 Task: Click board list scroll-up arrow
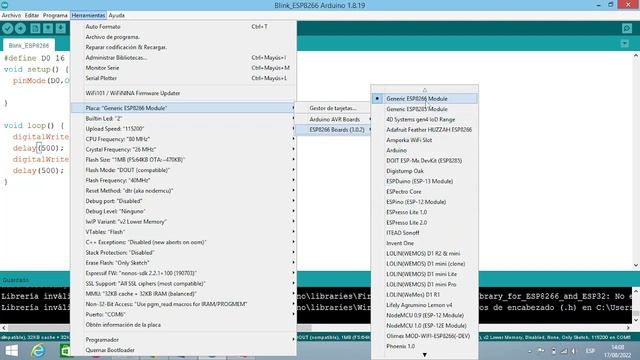click(424, 89)
